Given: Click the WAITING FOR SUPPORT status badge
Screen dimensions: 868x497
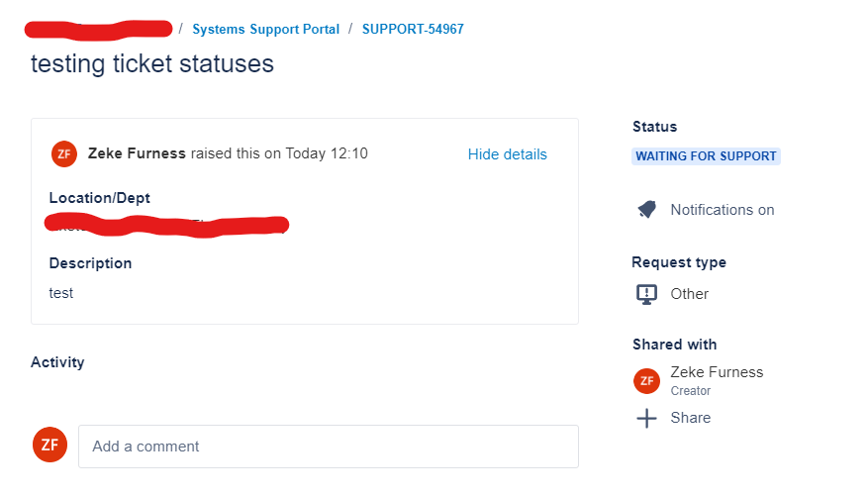Looking at the screenshot, I should pos(706,156).
